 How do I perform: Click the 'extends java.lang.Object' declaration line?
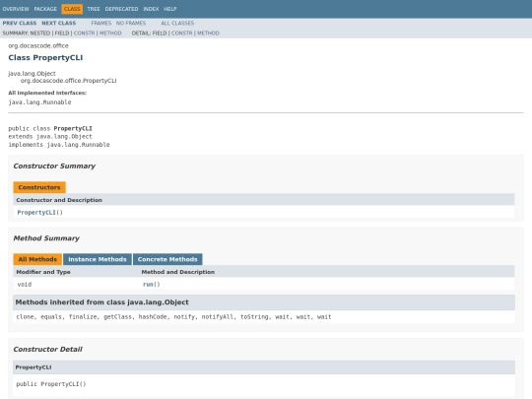(x=50, y=136)
